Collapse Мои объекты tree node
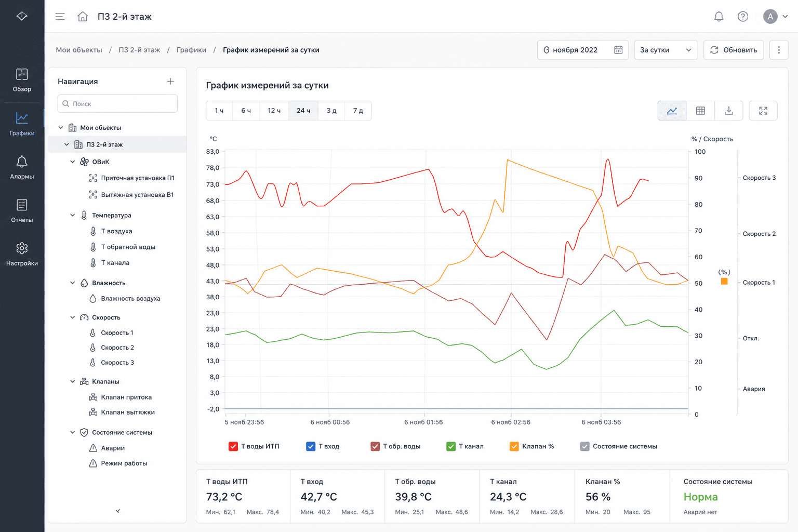Image resolution: width=798 pixels, height=532 pixels. pos(61,128)
